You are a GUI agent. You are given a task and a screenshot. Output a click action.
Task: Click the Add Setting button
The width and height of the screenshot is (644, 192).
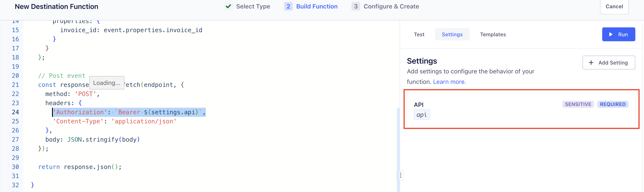[x=608, y=63]
